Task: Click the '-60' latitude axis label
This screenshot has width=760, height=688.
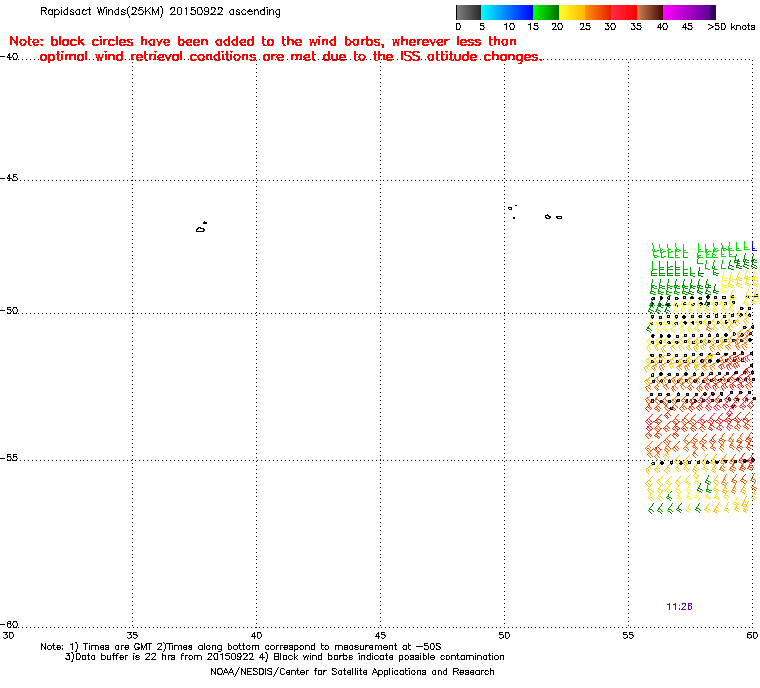Action: pos(9,624)
